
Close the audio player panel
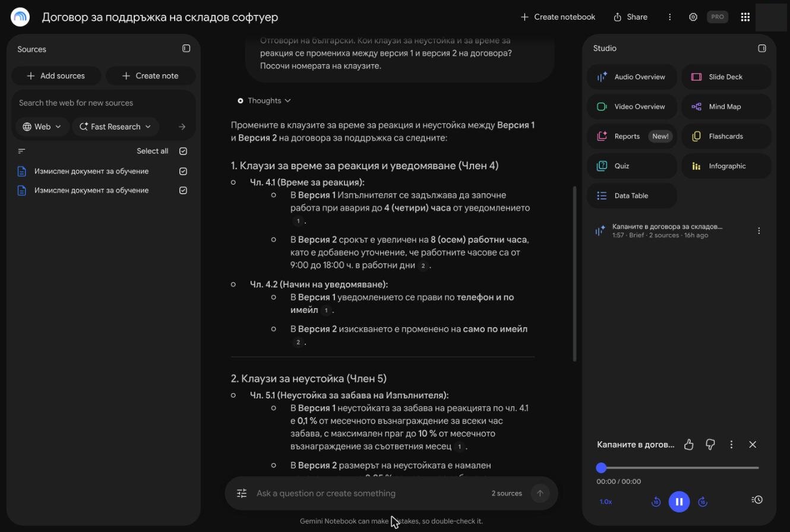click(753, 444)
